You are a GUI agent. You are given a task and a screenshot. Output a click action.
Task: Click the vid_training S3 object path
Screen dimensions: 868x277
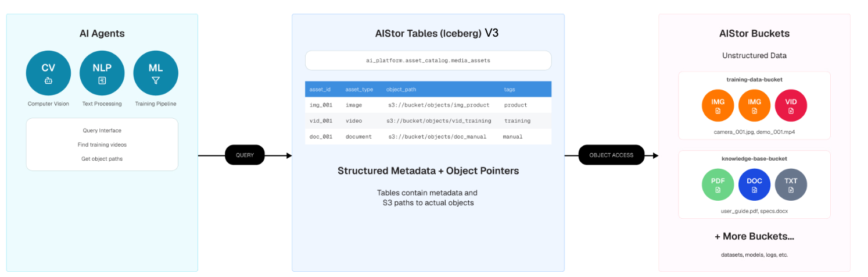tap(439, 120)
